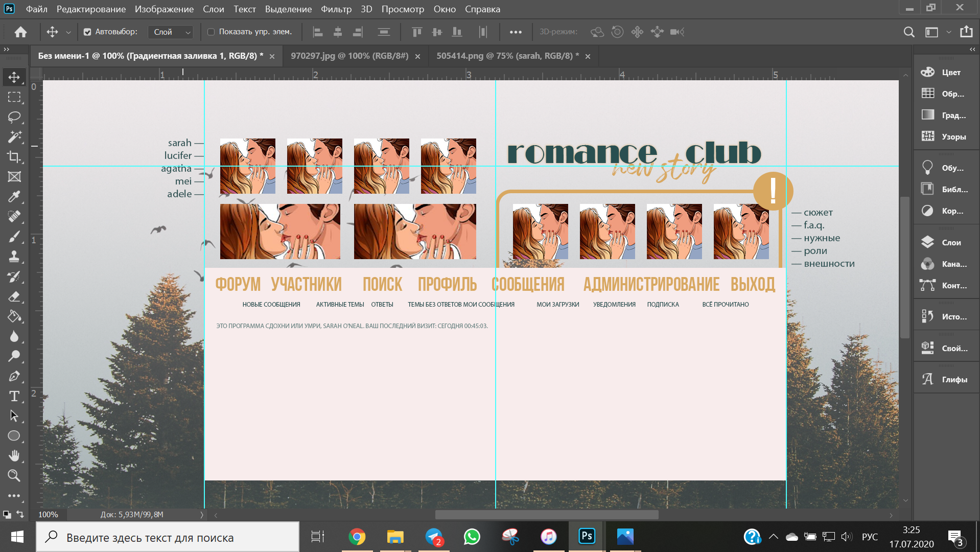Close the Без имени-1 document tab
The image size is (980, 552).
pos(272,56)
